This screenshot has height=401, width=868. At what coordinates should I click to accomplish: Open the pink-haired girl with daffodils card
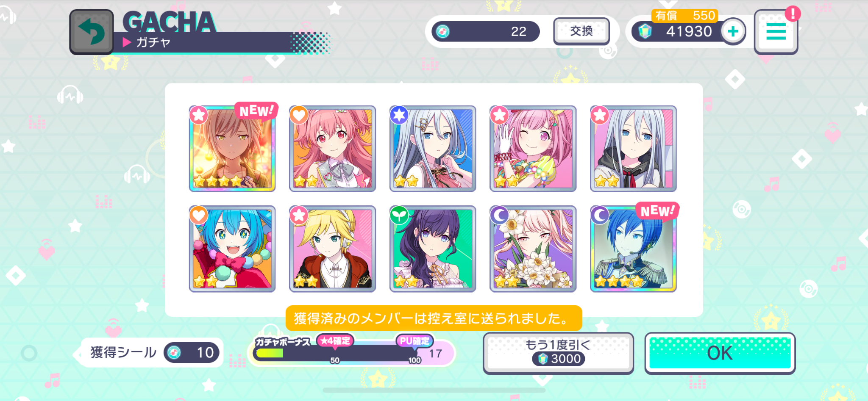coord(533,249)
